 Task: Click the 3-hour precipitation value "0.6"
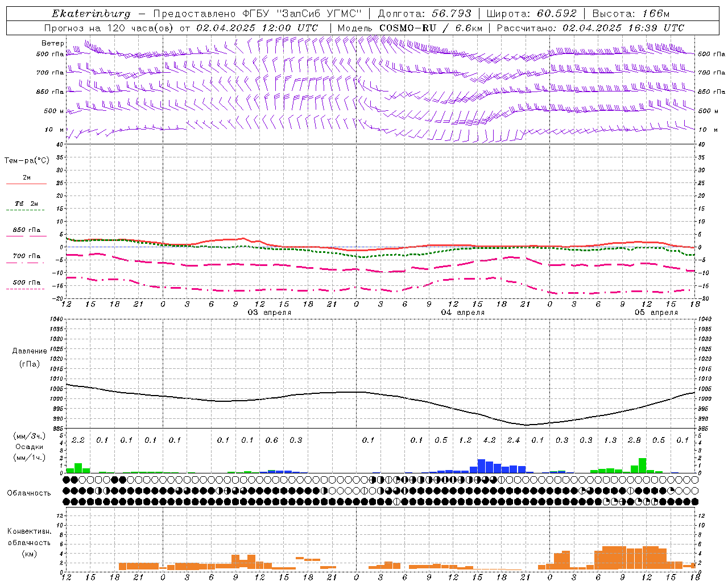tap(272, 440)
